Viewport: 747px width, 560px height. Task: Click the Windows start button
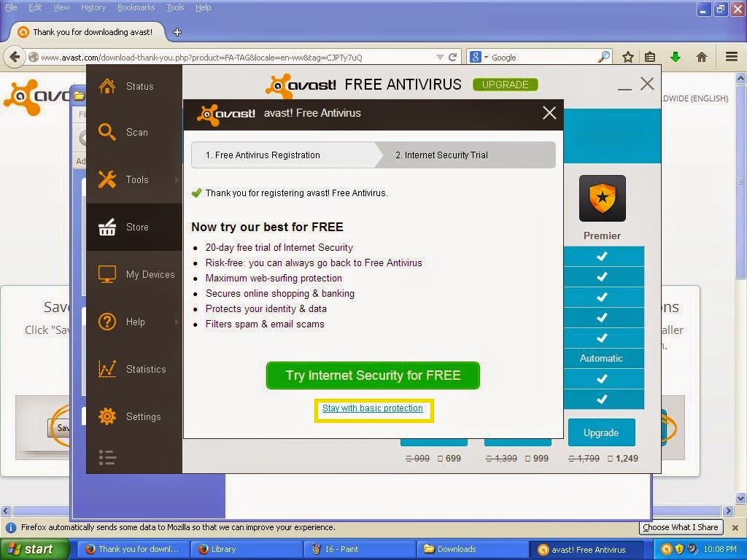tap(35, 550)
